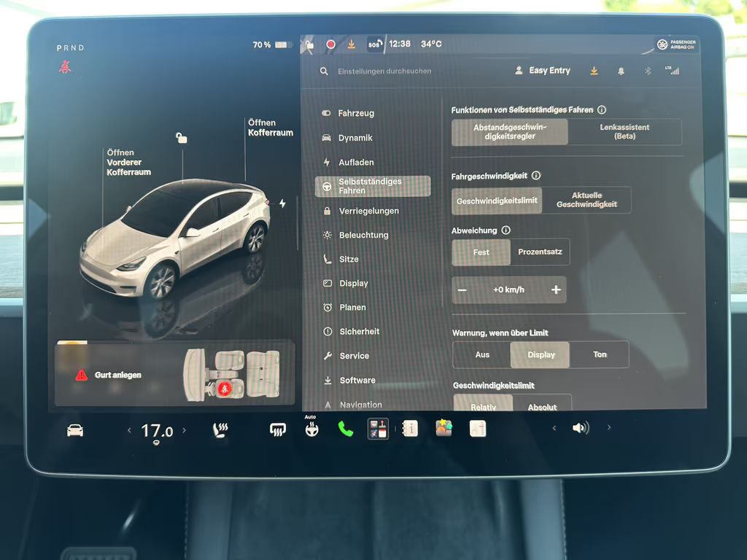Open the Beleuchtung lighting menu

click(x=373, y=235)
